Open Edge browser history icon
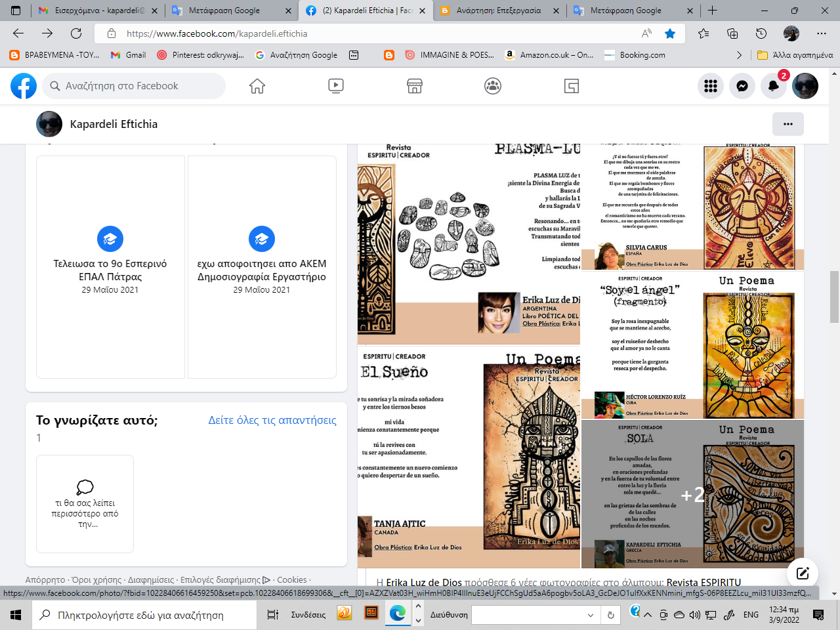The width and height of the screenshot is (840, 630). tap(761, 33)
